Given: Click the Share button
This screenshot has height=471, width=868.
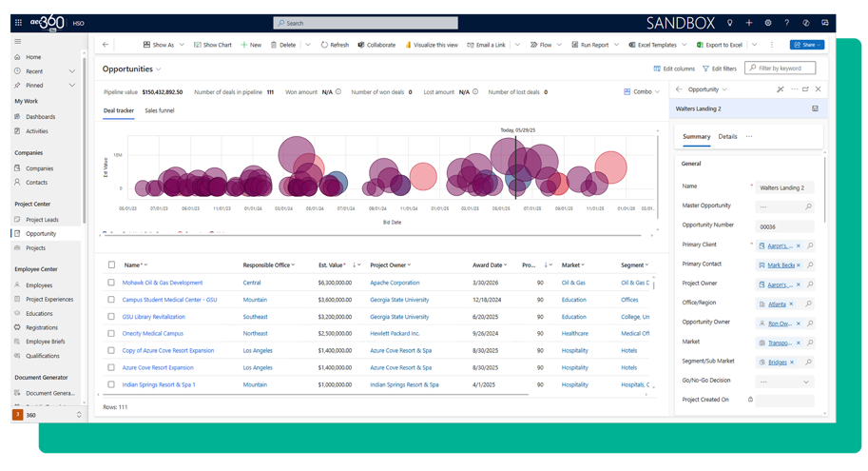Looking at the screenshot, I should tap(806, 45).
